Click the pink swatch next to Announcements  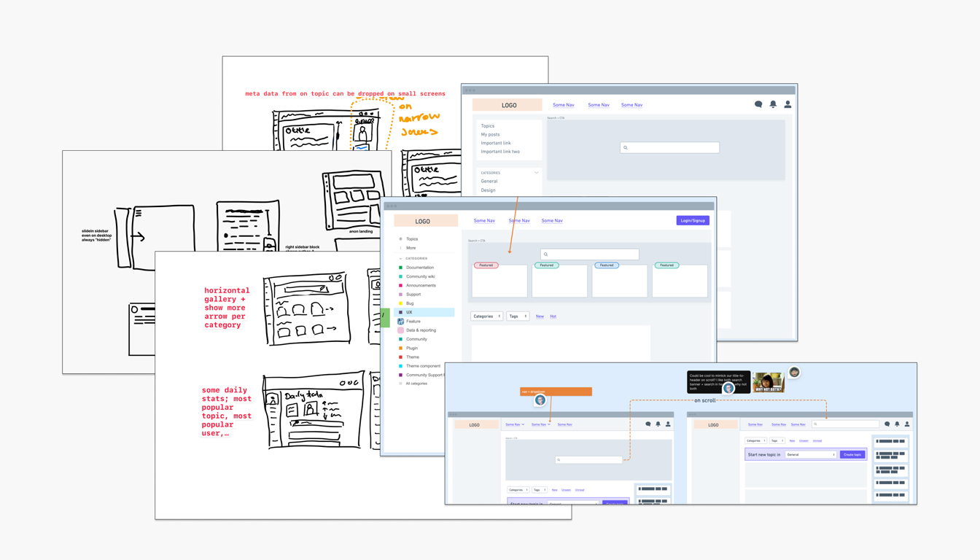point(400,285)
